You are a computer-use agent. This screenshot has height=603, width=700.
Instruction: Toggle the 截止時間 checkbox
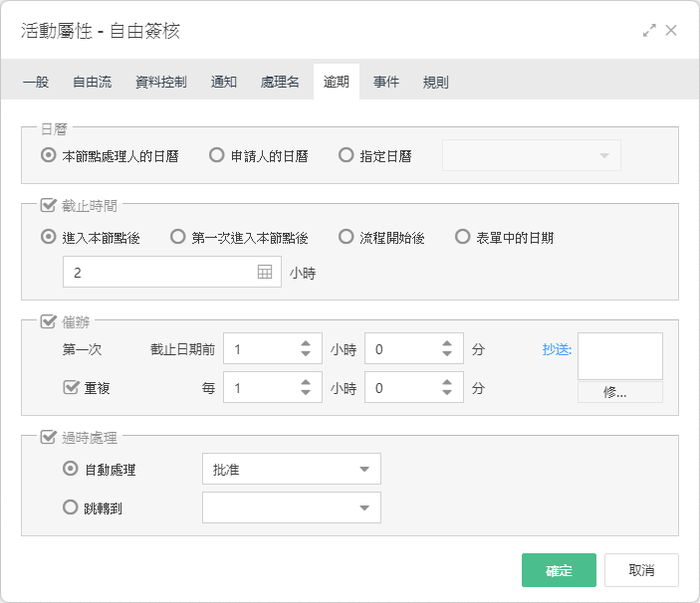point(48,205)
